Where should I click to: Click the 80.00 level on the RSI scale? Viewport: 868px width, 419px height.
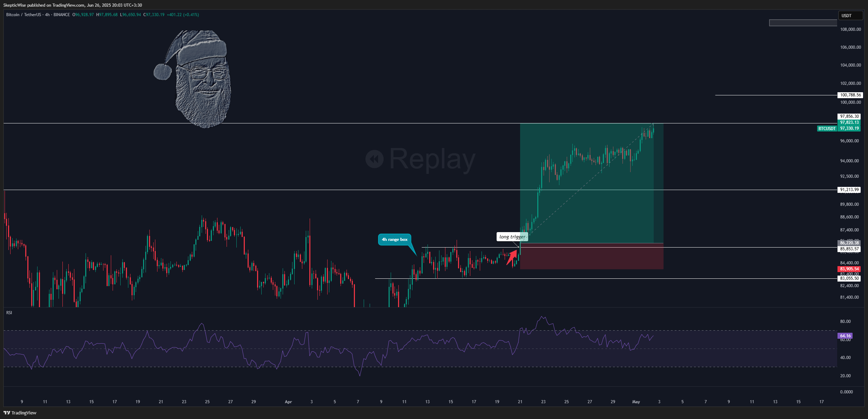[845, 322]
